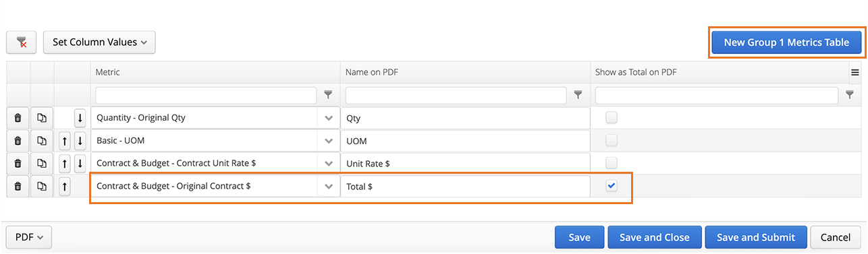Image resolution: width=868 pixels, height=254 pixels.
Task: Click the Name on PDF column header
Action: click(465, 72)
